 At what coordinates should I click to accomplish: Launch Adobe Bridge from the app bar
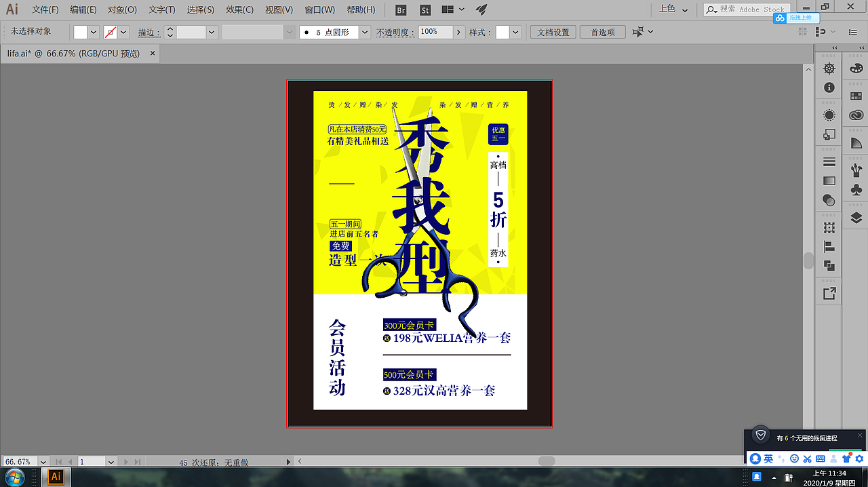coord(400,9)
